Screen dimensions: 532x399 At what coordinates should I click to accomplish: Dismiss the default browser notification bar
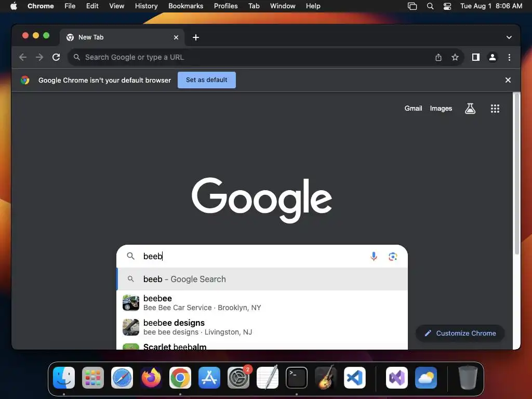coord(508,80)
